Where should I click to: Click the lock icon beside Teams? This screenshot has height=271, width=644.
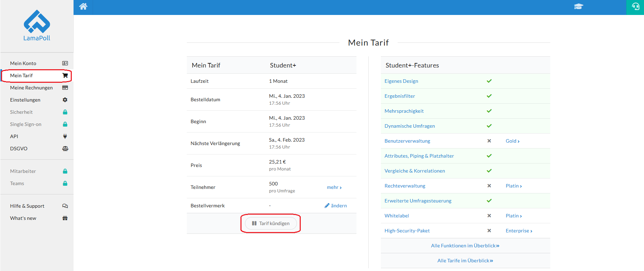pos(65,183)
